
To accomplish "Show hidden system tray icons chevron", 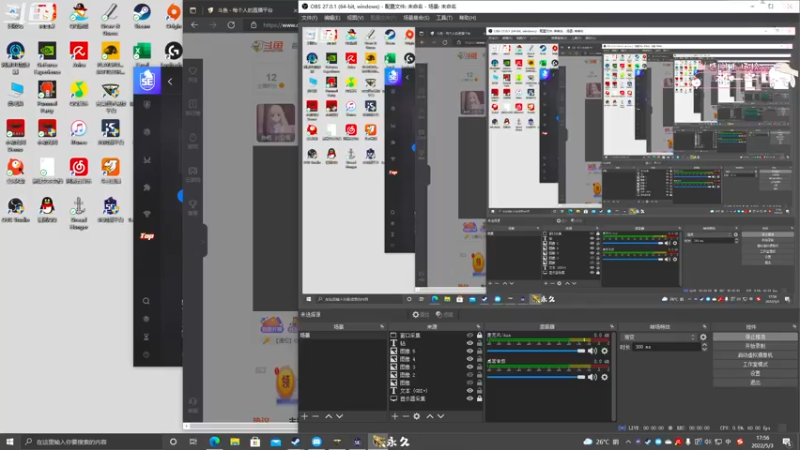I will 628,442.
